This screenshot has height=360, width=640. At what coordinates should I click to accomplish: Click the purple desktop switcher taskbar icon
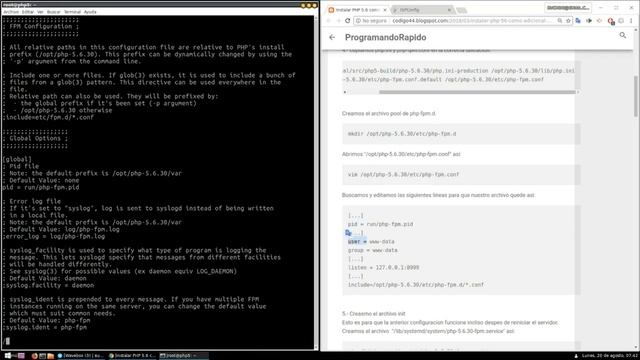pyautogui.click(x=21, y=356)
